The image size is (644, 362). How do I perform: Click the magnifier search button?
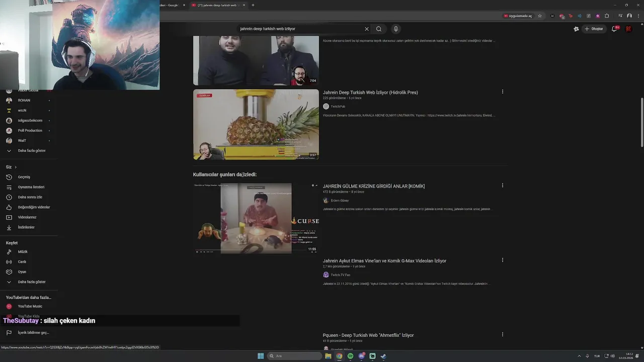click(x=379, y=29)
